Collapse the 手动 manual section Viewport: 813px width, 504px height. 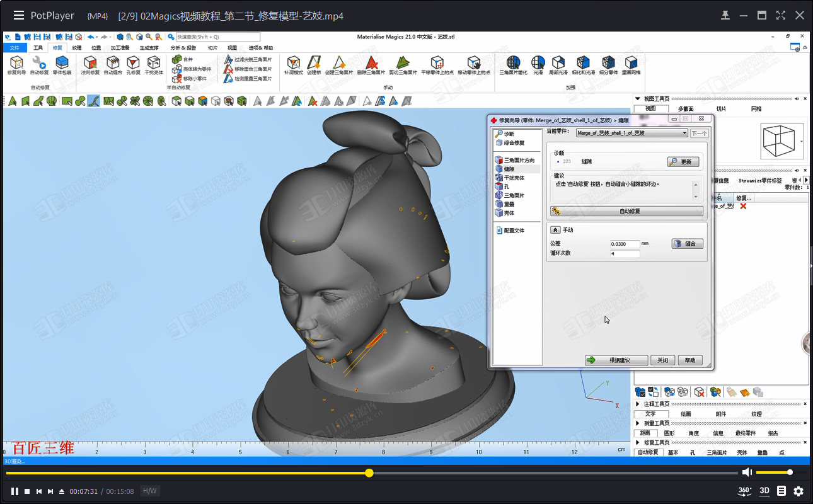[x=555, y=230]
